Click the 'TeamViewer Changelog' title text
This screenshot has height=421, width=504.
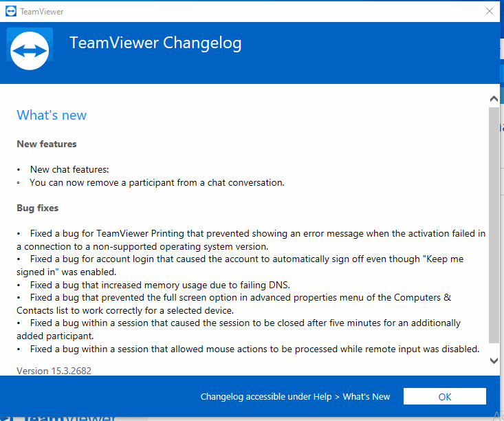click(155, 43)
